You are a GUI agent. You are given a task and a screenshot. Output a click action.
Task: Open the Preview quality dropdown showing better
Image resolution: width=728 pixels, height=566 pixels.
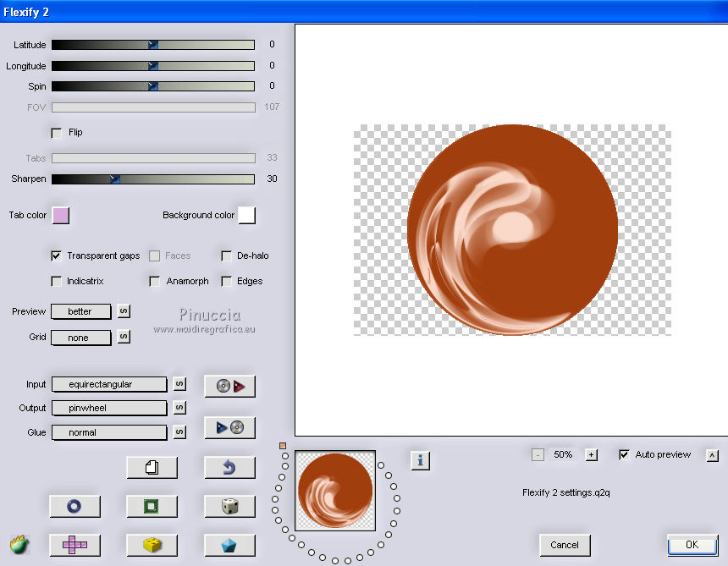[x=81, y=311]
